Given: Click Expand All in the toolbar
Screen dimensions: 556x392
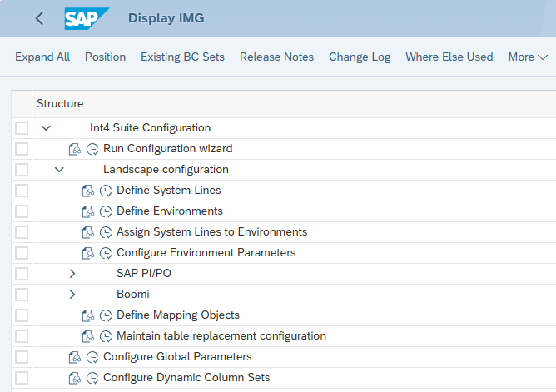Looking at the screenshot, I should click(x=42, y=57).
